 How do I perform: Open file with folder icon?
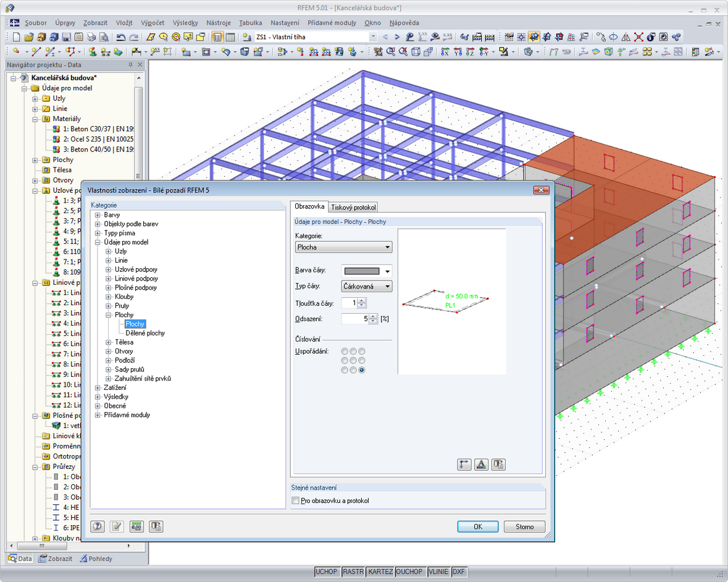(29, 37)
